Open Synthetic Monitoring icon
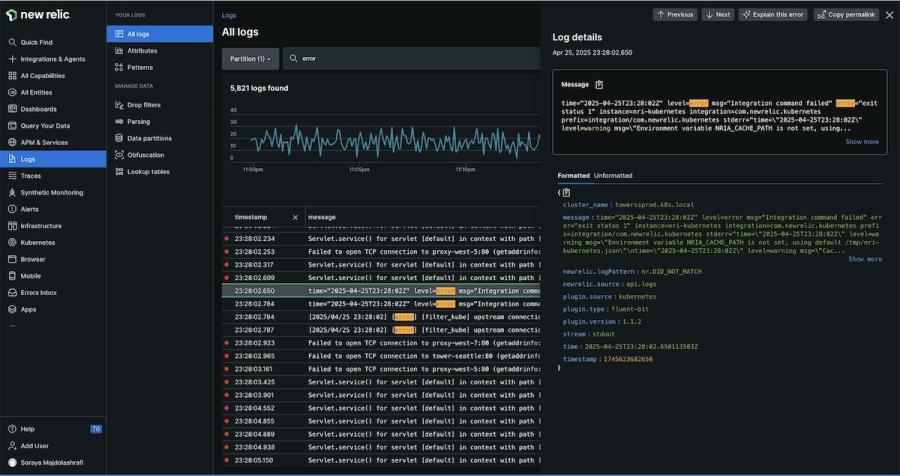 pos(12,192)
